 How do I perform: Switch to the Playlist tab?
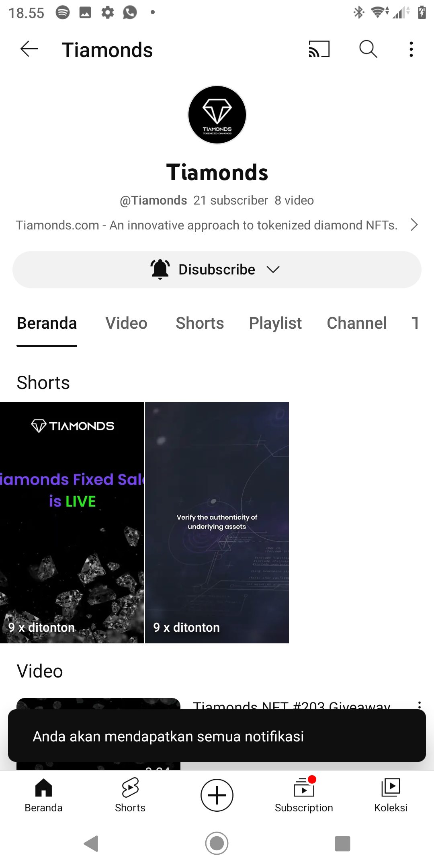(x=275, y=323)
